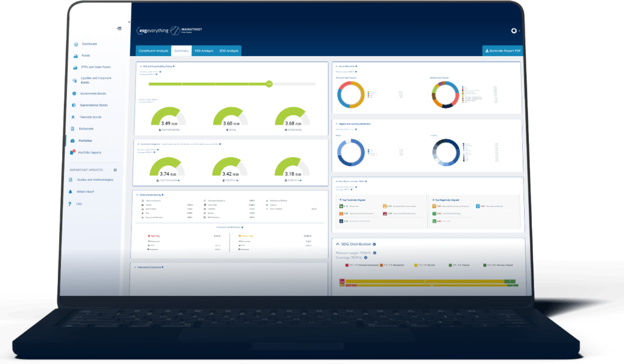Switch to the Constituent Analysis tab
624x364 pixels.
coord(154,51)
